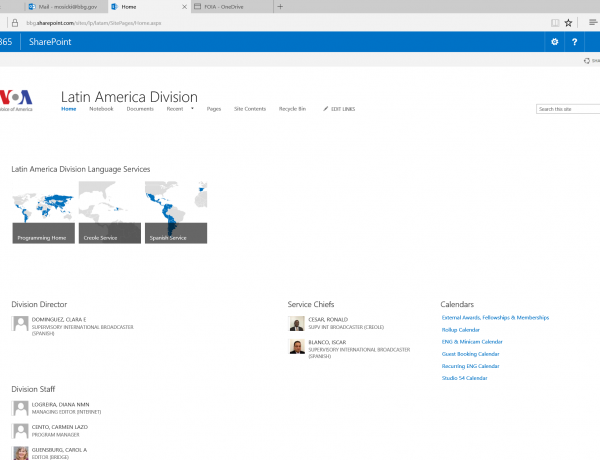Expand the Recent dropdown arrow
The height and width of the screenshot is (460, 600).
pyautogui.click(x=192, y=109)
